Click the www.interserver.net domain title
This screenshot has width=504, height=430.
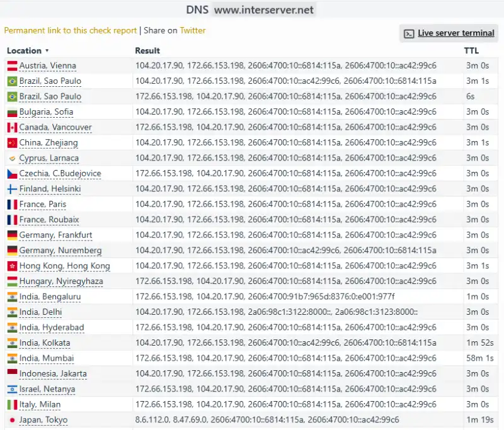point(266,10)
